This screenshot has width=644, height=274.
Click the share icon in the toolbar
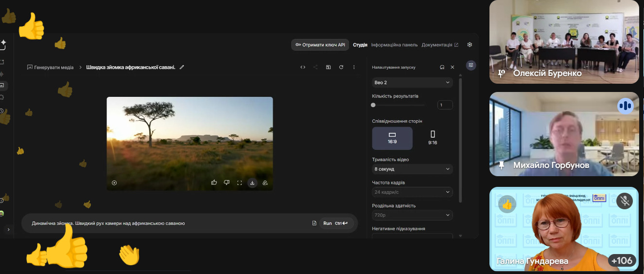tap(315, 67)
